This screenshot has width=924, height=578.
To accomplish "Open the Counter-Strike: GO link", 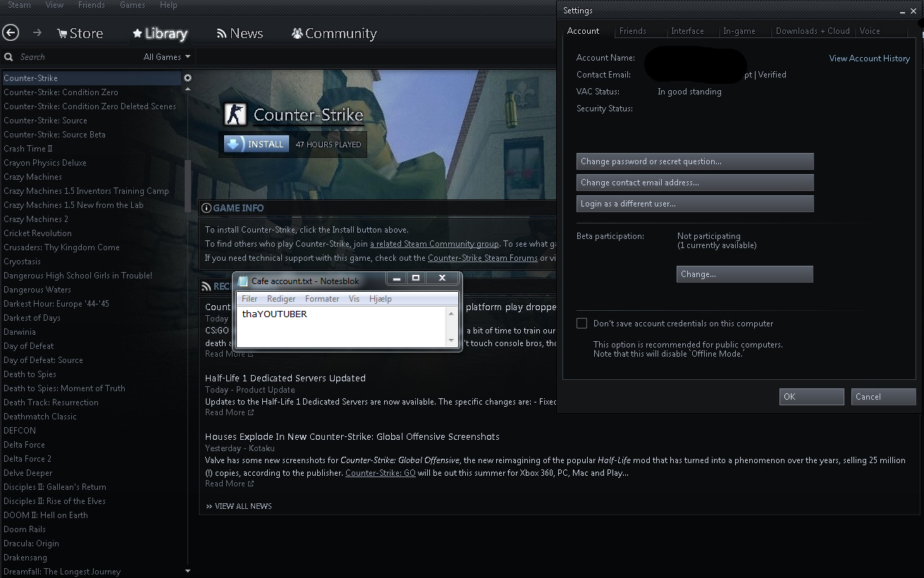I will pos(381,473).
